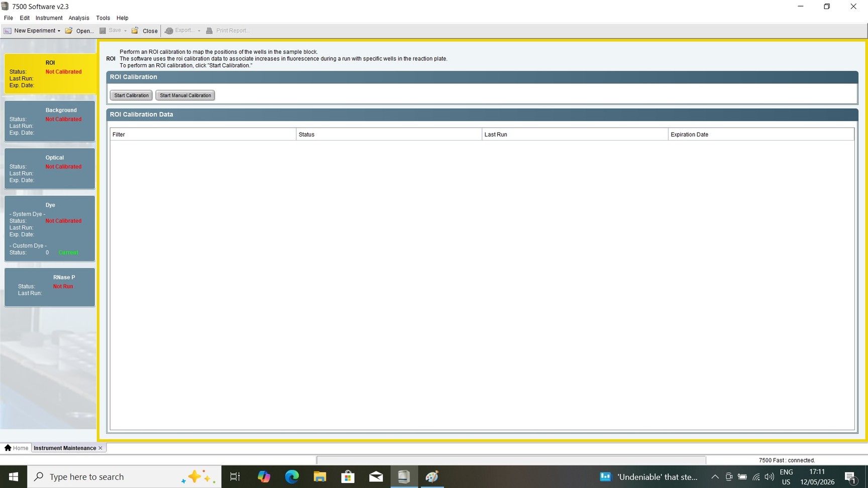Click the Expiration Date column header
This screenshot has height=488, width=868.
point(761,134)
